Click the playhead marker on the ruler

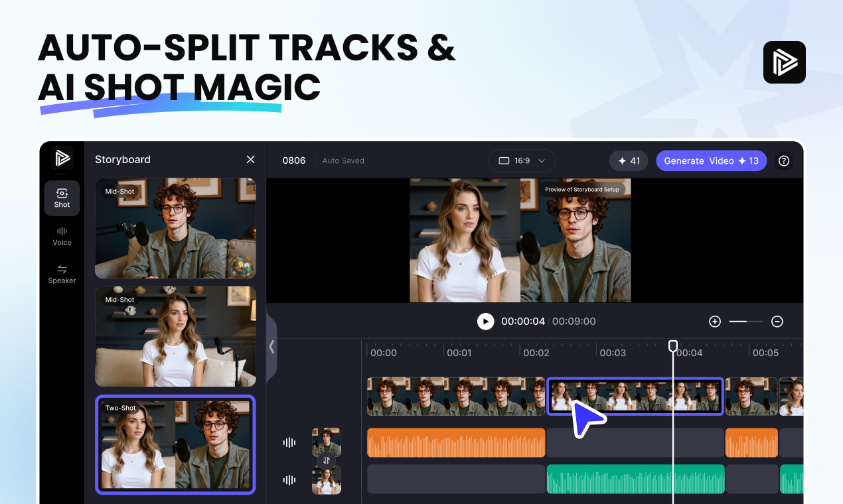(673, 346)
